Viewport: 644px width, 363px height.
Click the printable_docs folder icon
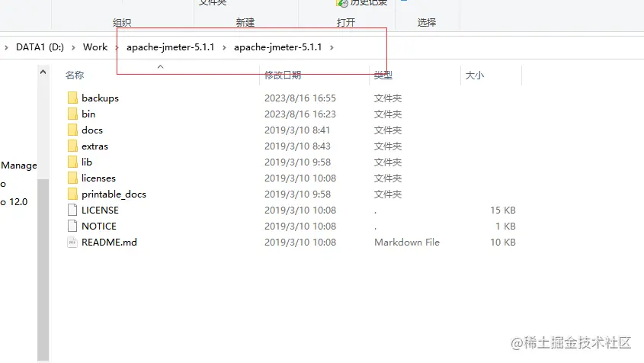point(72,194)
